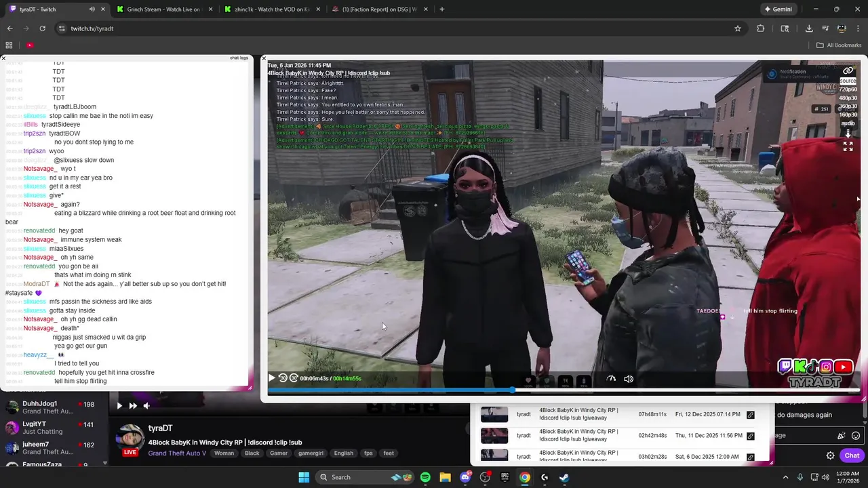Skip the VOD forward 30 seconds

coord(294,378)
